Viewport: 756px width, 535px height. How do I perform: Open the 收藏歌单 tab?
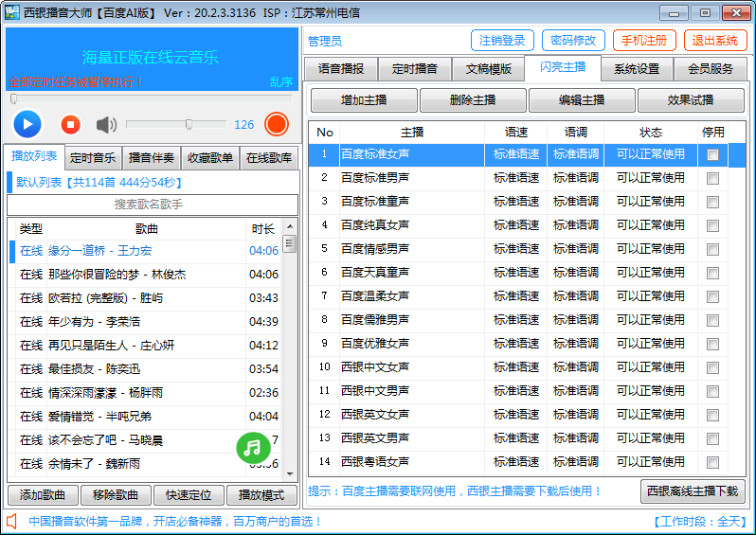coord(210,158)
